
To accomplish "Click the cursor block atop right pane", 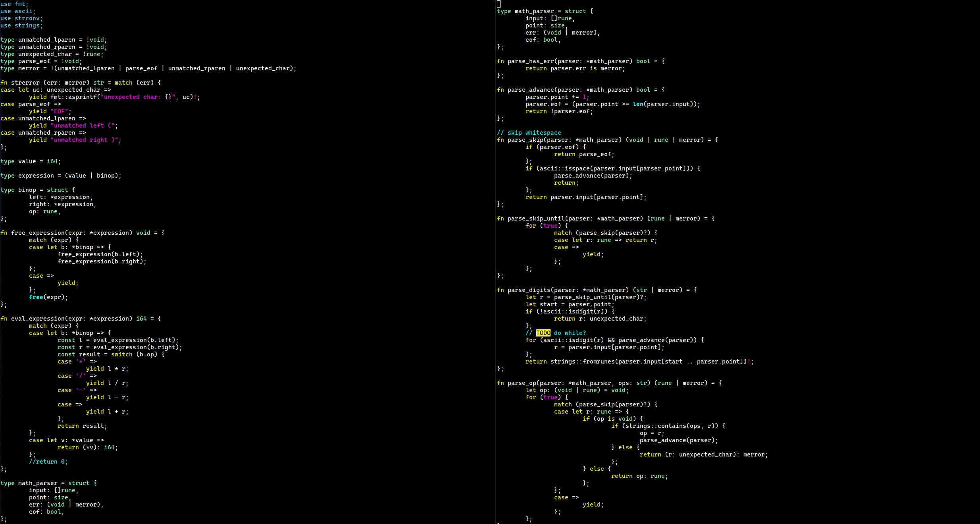I will coord(499,4).
